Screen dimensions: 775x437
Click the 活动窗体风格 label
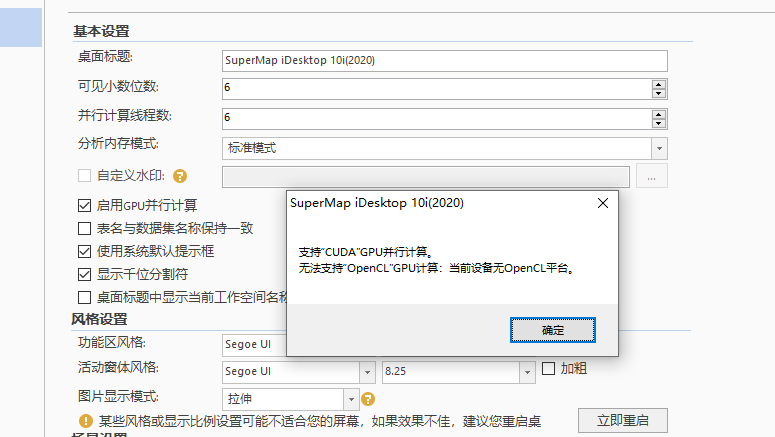tap(118, 367)
